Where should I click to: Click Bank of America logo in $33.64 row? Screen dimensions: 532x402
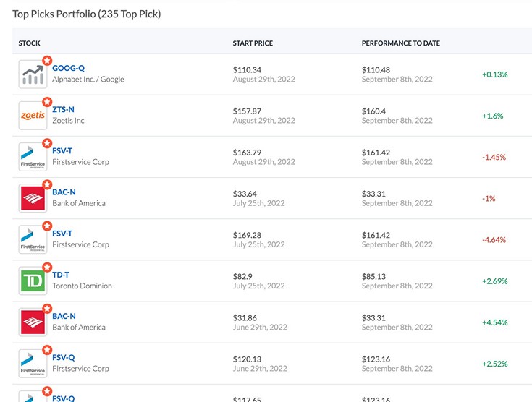click(x=33, y=198)
